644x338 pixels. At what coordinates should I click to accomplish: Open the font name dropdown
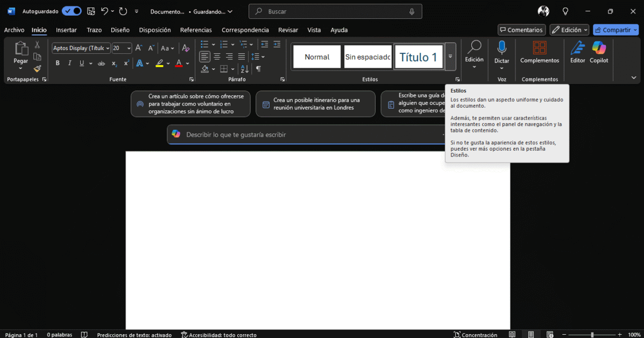tap(108, 48)
